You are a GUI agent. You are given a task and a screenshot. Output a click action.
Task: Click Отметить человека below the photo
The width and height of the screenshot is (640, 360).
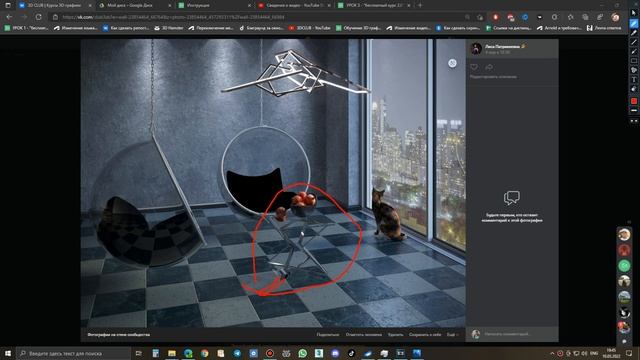click(x=364, y=335)
